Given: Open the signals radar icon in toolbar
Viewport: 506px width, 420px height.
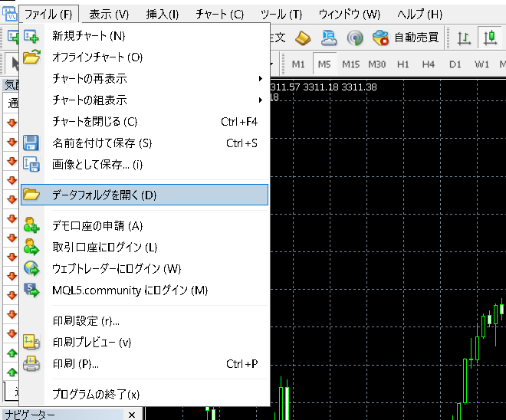Looking at the screenshot, I should tap(355, 38).
